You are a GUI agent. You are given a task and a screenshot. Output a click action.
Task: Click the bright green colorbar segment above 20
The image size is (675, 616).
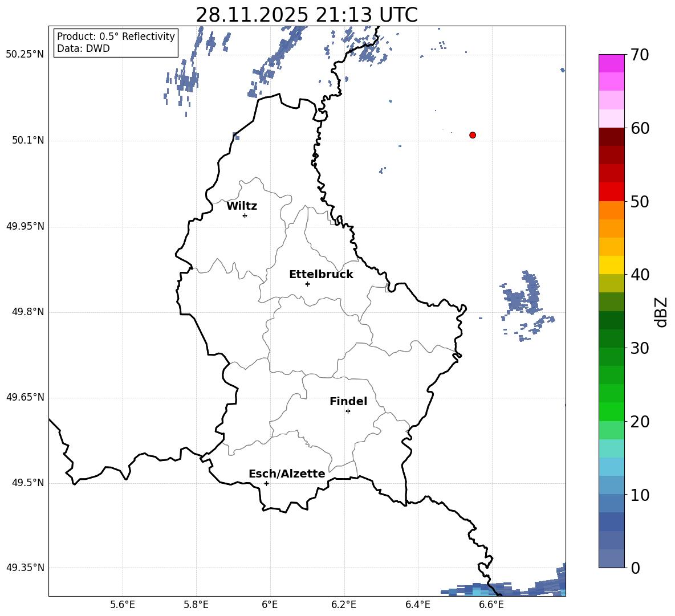612,411
